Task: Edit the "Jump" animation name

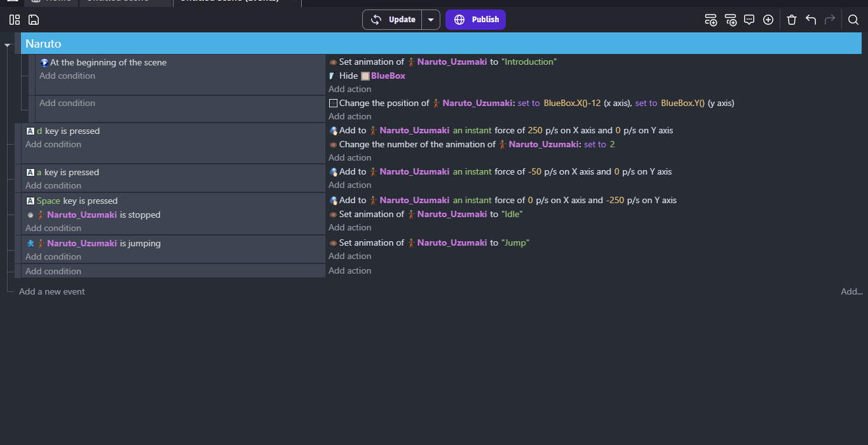Action: [515, 242]
